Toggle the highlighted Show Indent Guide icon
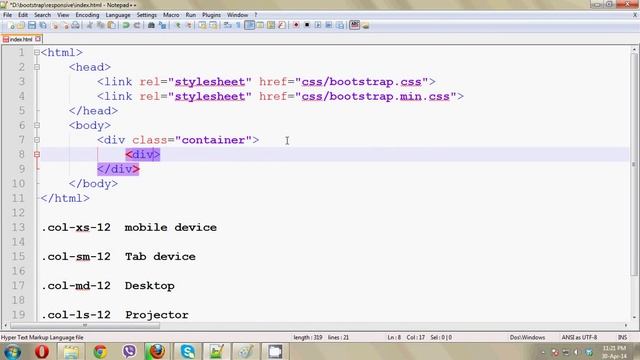This screenshot has width=640, height=360. coord(249,25)
